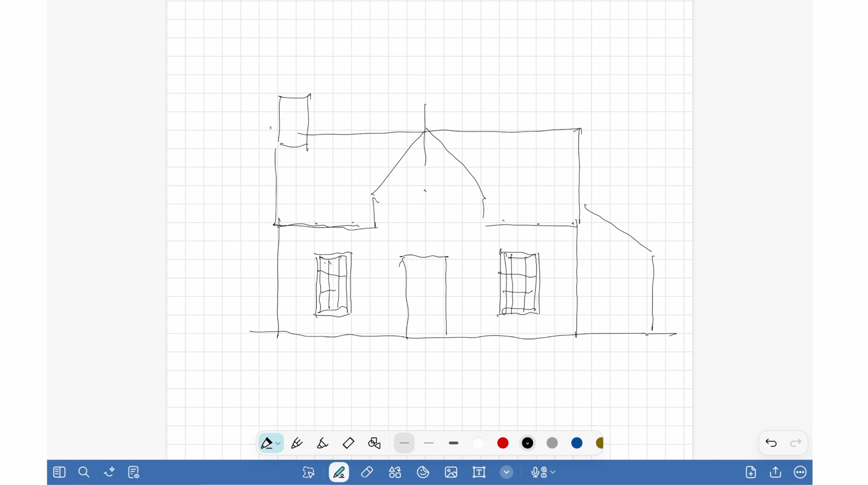Open the elements and shapes tool
The image size is (868, 485).
click(x=395, y=472)
